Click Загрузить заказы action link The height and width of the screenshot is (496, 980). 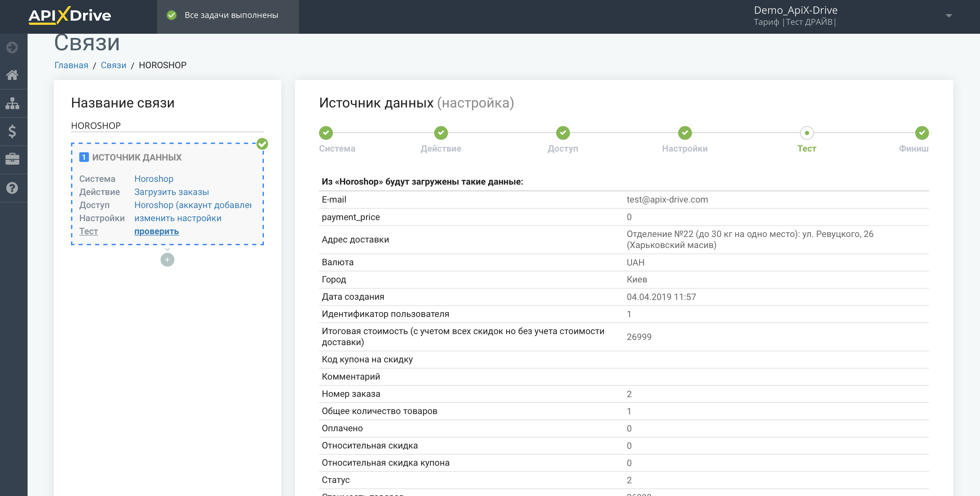click(x=172, y=192)
